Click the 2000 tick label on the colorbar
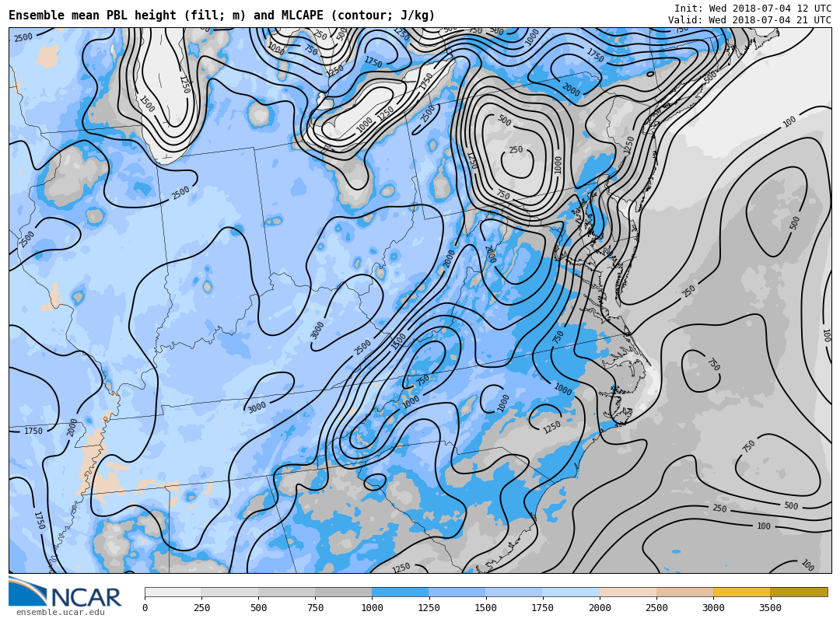 coord(600,608)
